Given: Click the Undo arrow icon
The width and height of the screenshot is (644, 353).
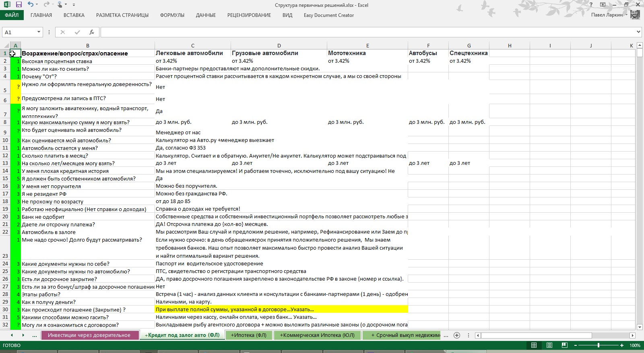Looking at the screenshot, I should (x=31, y=5).
